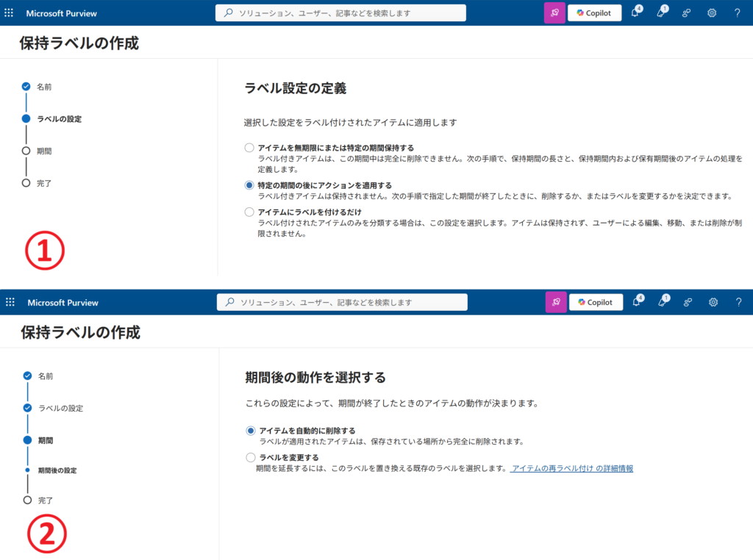This screenshot has width=753, height=560.
Task: Click the Copilot button in screenshot ② header
Action: [x=596, y=302]
